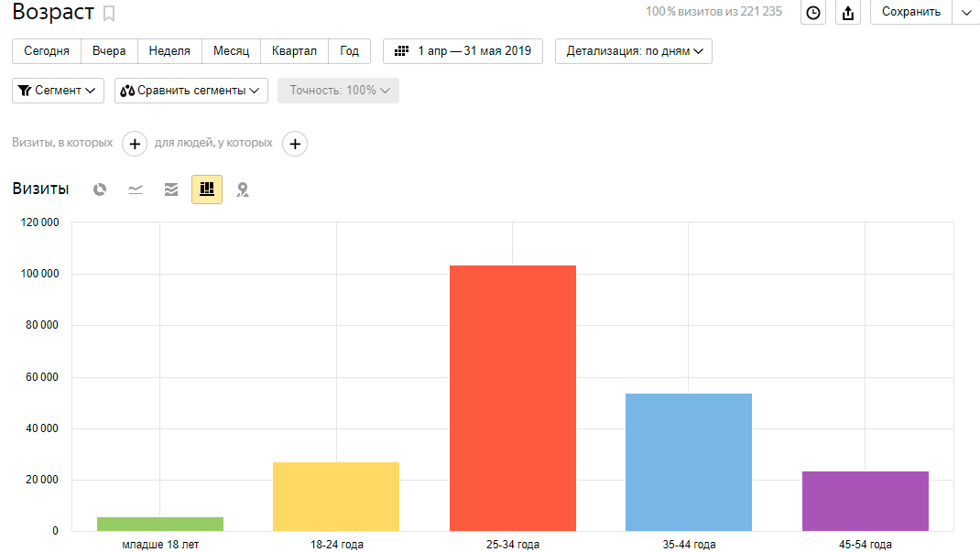Add a visit condition with plus button

[135, 144]
